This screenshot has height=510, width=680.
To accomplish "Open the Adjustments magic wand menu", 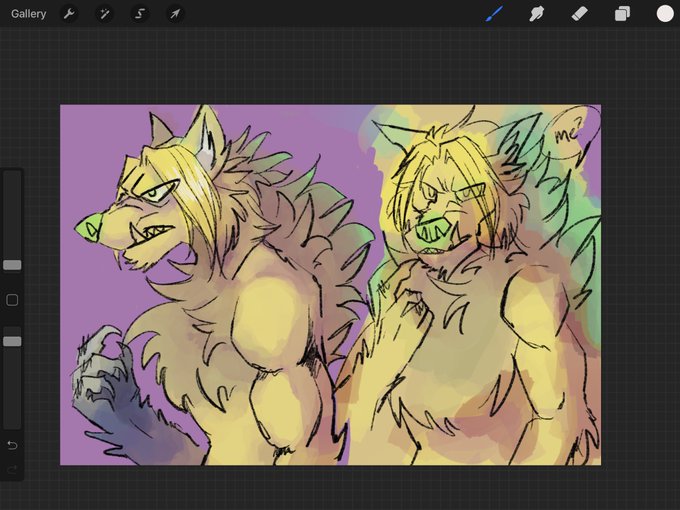I will 104,14.
